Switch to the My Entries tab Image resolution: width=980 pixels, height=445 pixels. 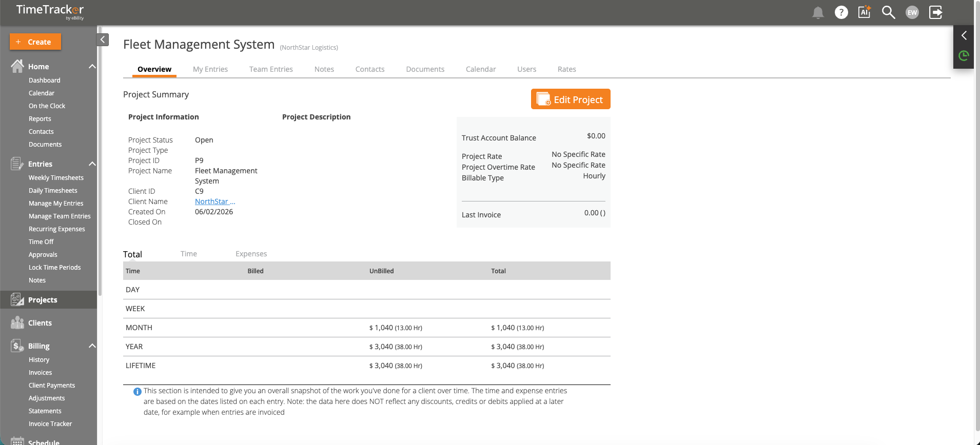pyautogui.click(x=210, y=69)
